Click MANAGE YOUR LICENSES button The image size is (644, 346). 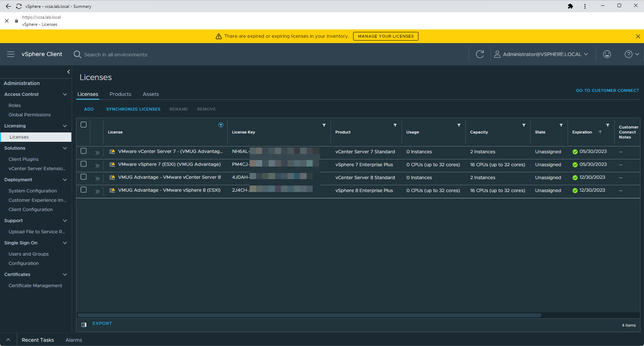pyautogui.click(x=386, y=36)
